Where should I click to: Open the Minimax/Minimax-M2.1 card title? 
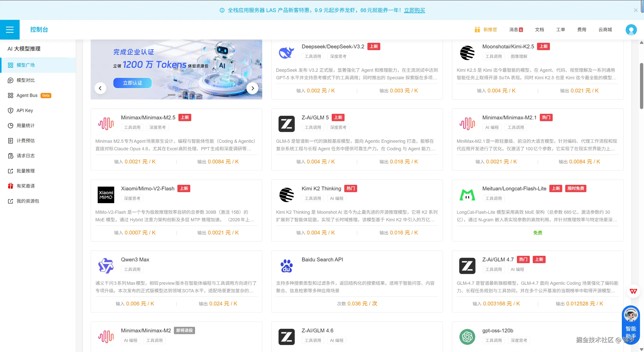(509, 118)
